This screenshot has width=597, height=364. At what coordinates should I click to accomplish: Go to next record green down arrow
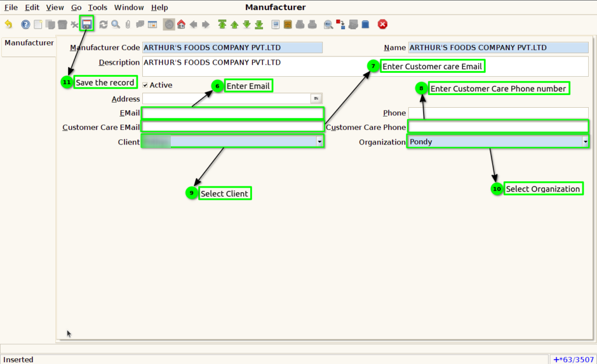click(x=247, y=24)
